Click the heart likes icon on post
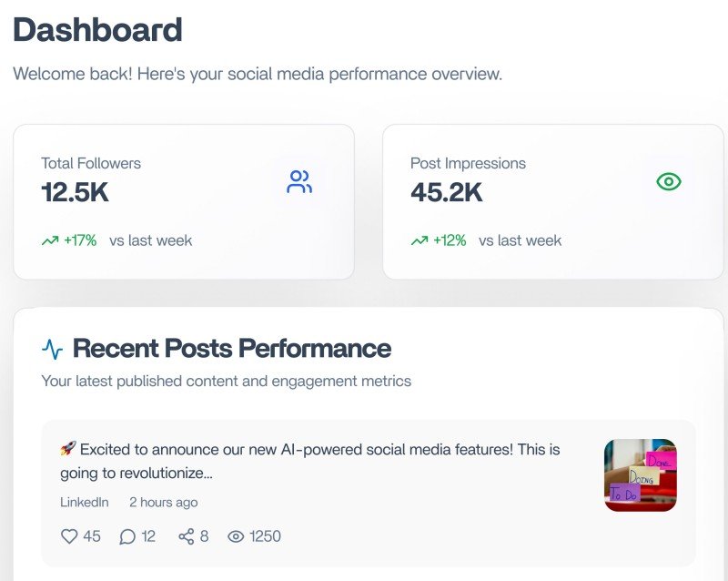 (x=69, y=536)
